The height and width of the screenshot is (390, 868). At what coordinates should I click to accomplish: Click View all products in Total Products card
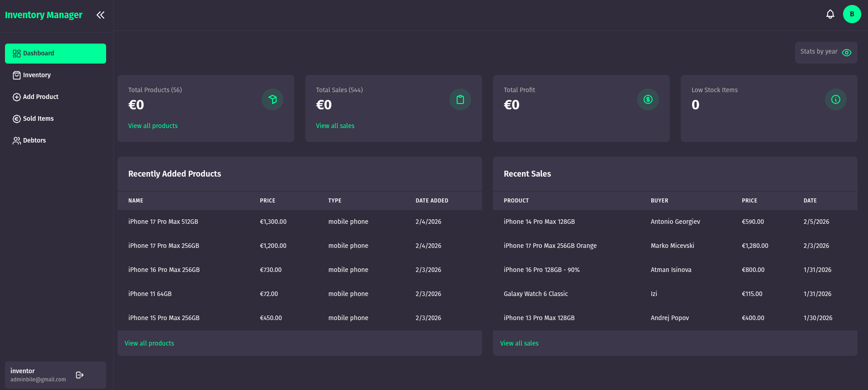(153, 126)
